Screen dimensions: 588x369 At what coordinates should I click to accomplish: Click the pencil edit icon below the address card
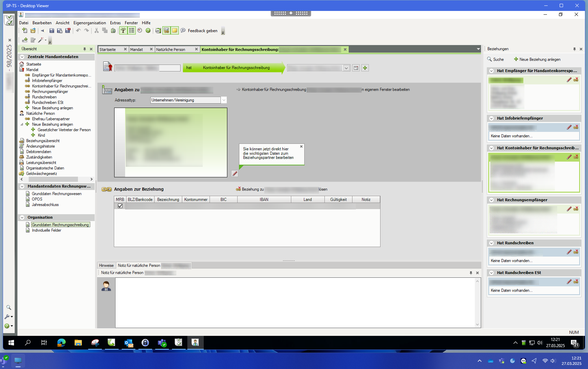(x=235, y=174)
